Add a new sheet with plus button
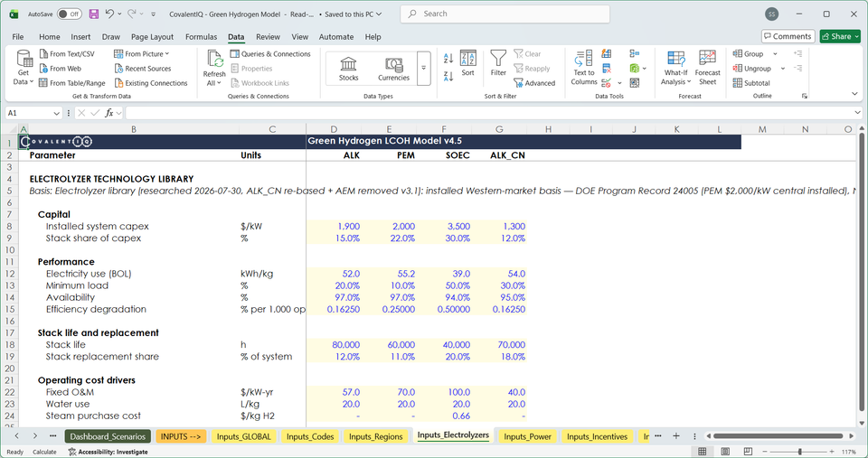Image resolution: width=868 pixels, height=458 pixels. point(676,436)
